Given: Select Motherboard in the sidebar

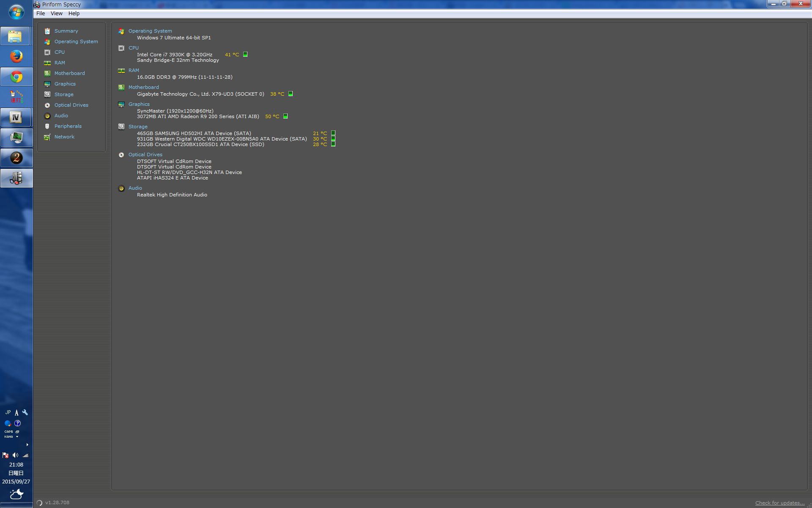Looking at the screenshot, I should tap(70, 73).
